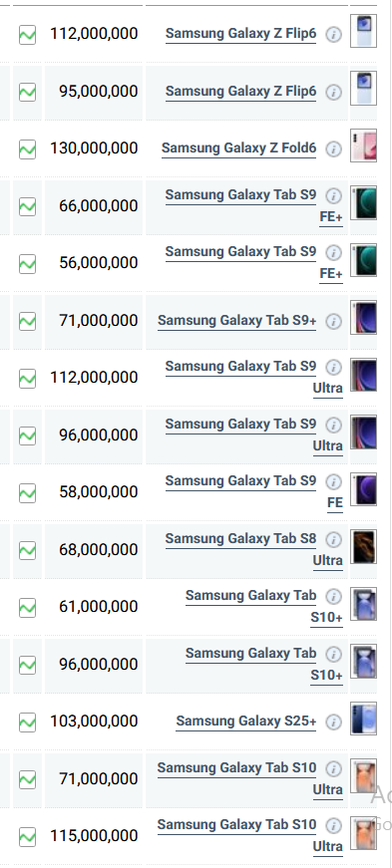Screen dimensions: 392x868
Task: Open Samsung Galaxy Tab S9 FE link
Action: click(x=254, y=491)
